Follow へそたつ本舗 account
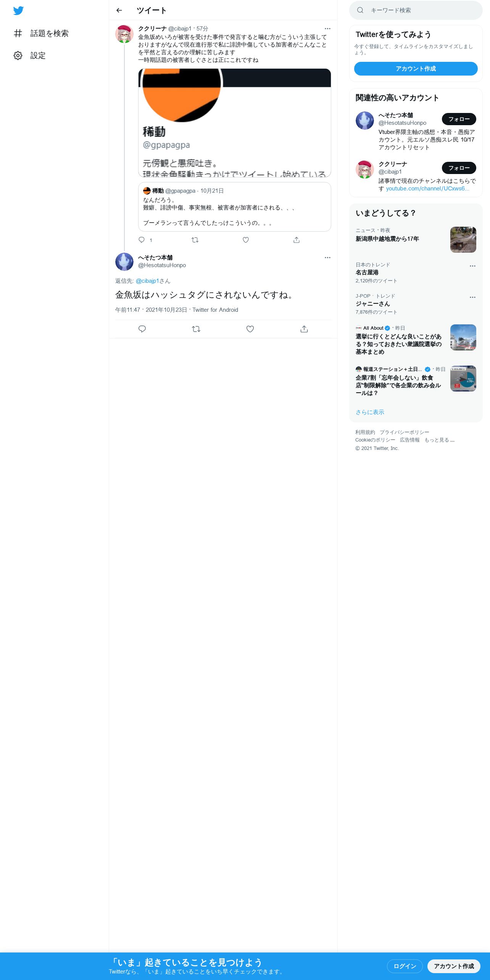490x980 pixels. click(x=459, y=119)
